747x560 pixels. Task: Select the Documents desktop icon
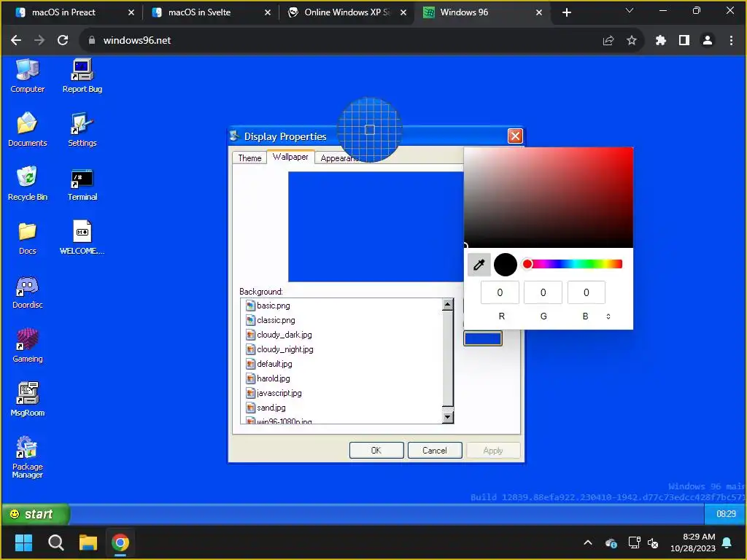(27, 130)
